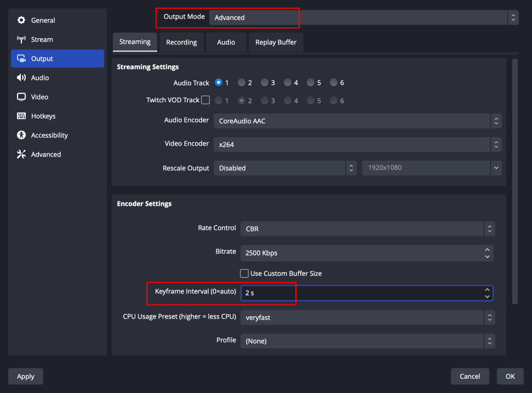532x393 pixels.
Task: Open the Video Encoder x264 dropdown
Action: pos(358,145)
